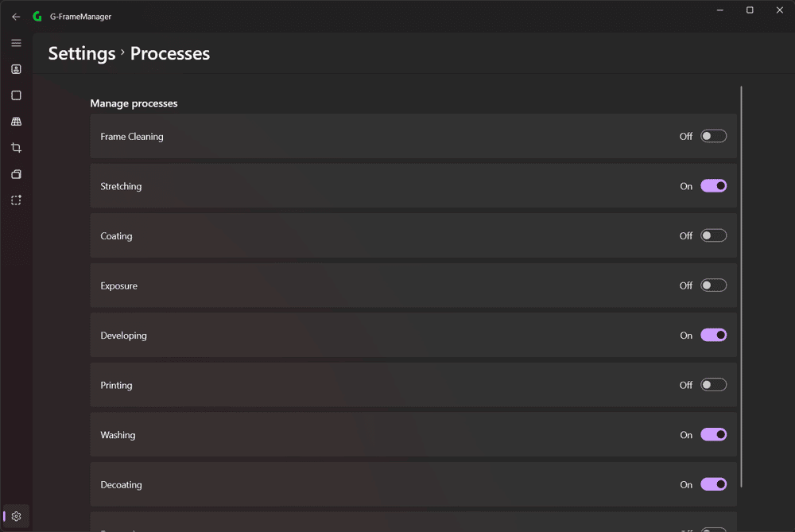The image size is (795, 532).
Task: Disable the Stretching process toggle
Action: click(x=713, y=186)
